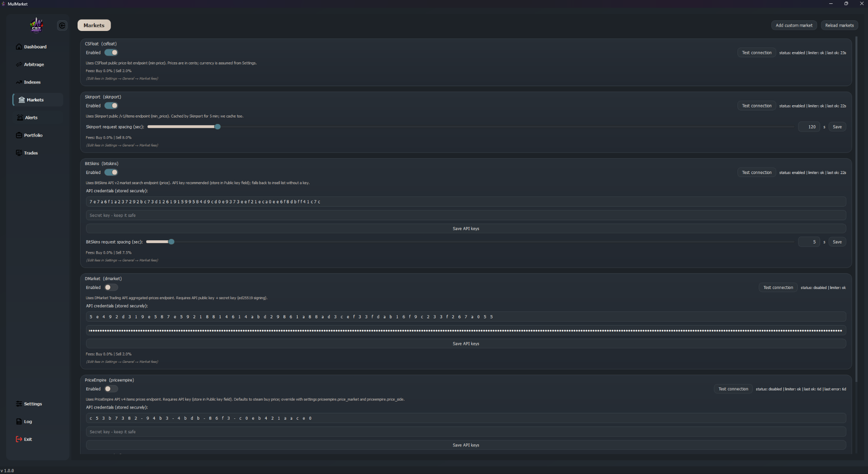
Task: Save API keys for PriceEmpire
Action: [466, 445]
